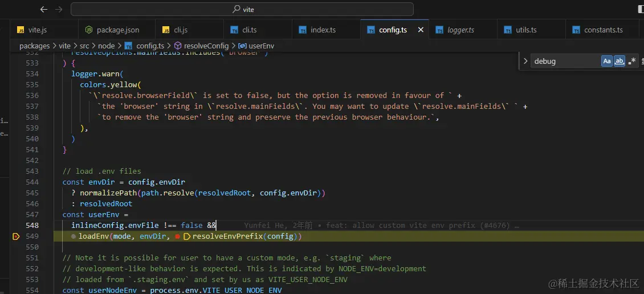Select src in the breadcrumb

[84, 46]
